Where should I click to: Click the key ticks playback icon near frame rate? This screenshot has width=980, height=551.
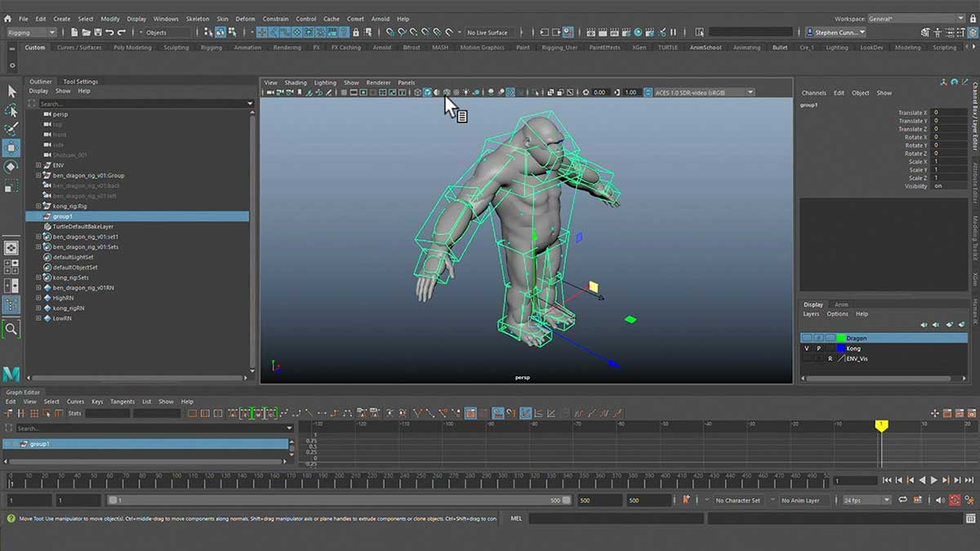(x=918, y=500)
